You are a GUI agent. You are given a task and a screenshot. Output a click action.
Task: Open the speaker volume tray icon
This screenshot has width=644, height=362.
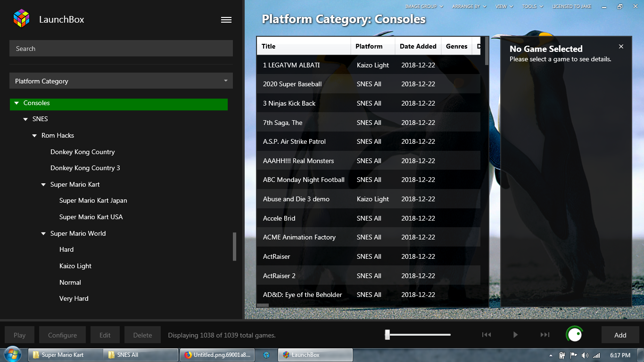pos(585,355)
